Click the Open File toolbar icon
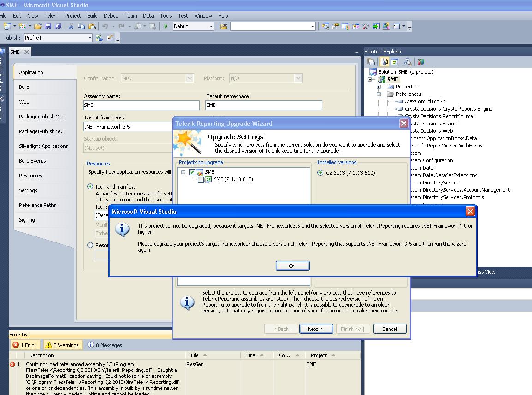Screen dimensions: 532x395 point(38,26)
